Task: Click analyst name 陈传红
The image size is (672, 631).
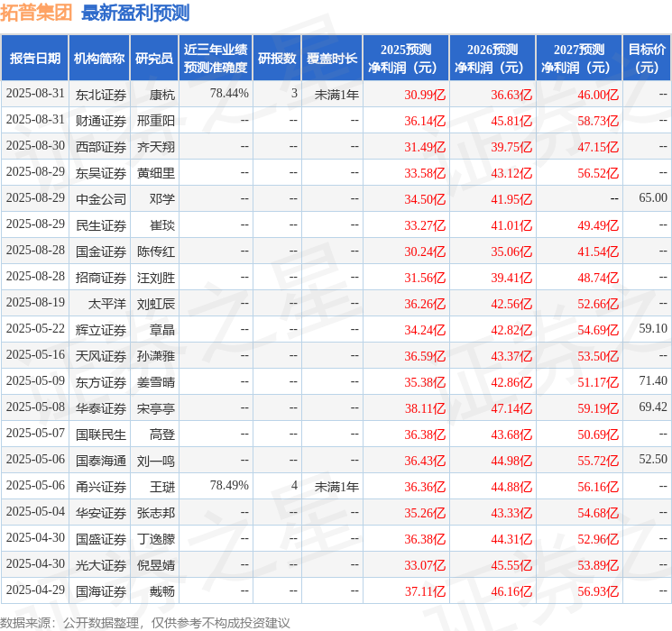Action: [156, 251]
